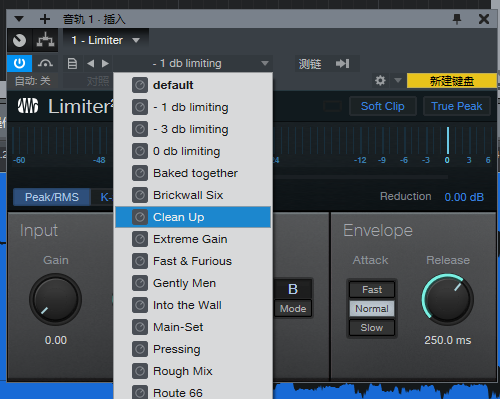Click the preset icon beside '0 db limiting'
Viewport: 500px width, 399px height.
[x=140, y=151]
